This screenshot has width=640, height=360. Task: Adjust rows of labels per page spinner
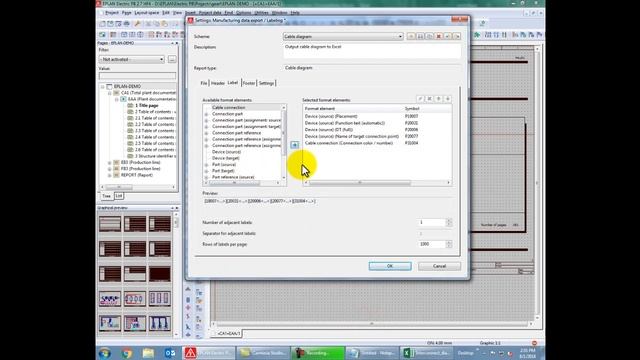449,244
